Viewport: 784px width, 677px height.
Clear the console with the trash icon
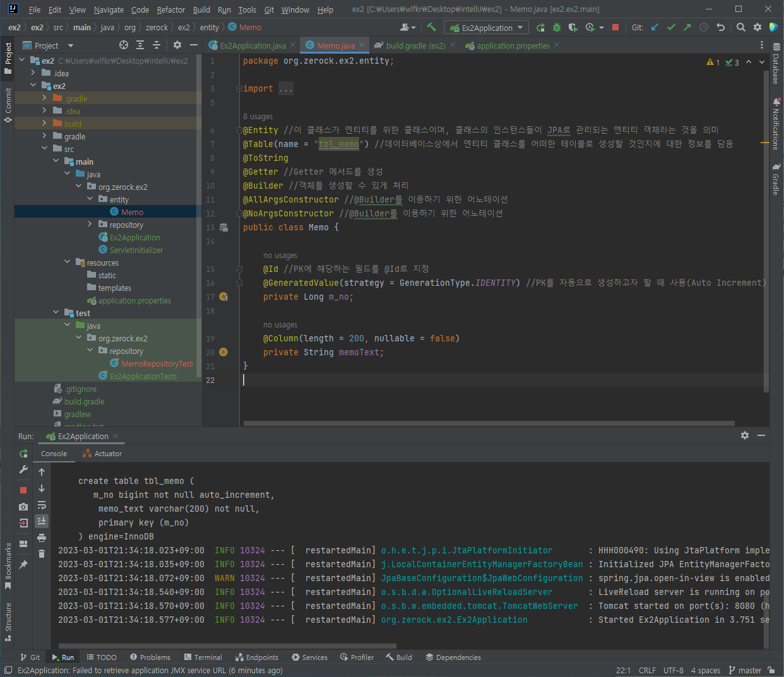pos(42,554)
